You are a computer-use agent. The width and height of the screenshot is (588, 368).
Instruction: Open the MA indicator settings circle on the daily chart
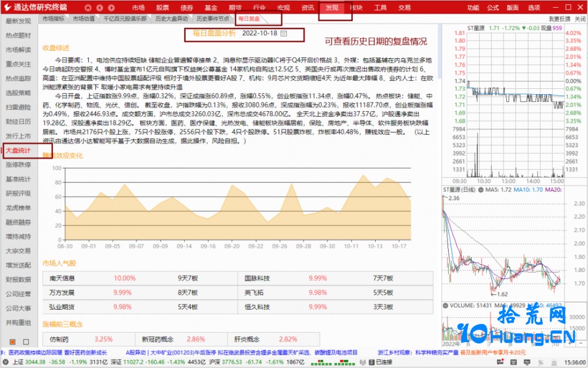click(x=480, y=190)
